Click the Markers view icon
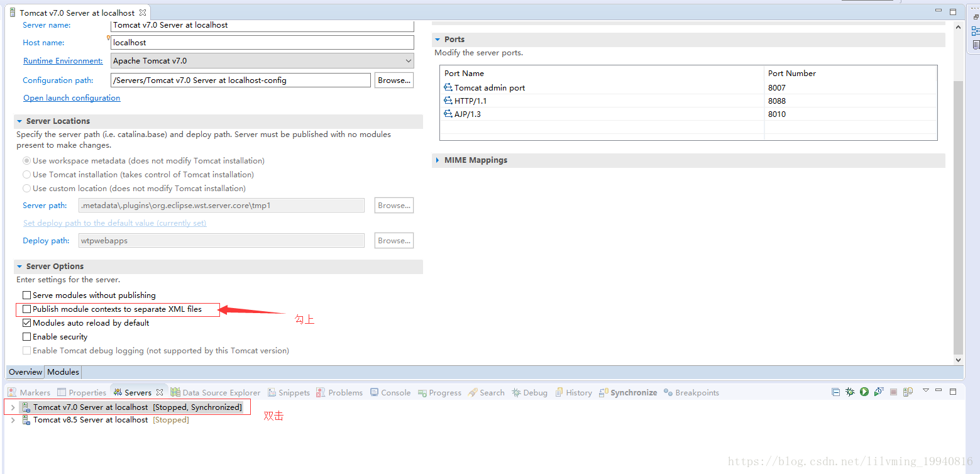 click(13, 392)
